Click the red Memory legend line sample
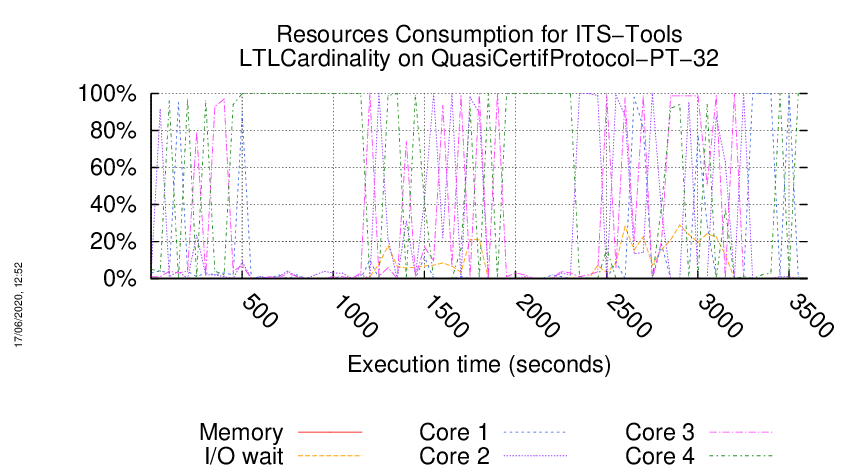The width and height of the screenshot is (850, 475). 330,432
